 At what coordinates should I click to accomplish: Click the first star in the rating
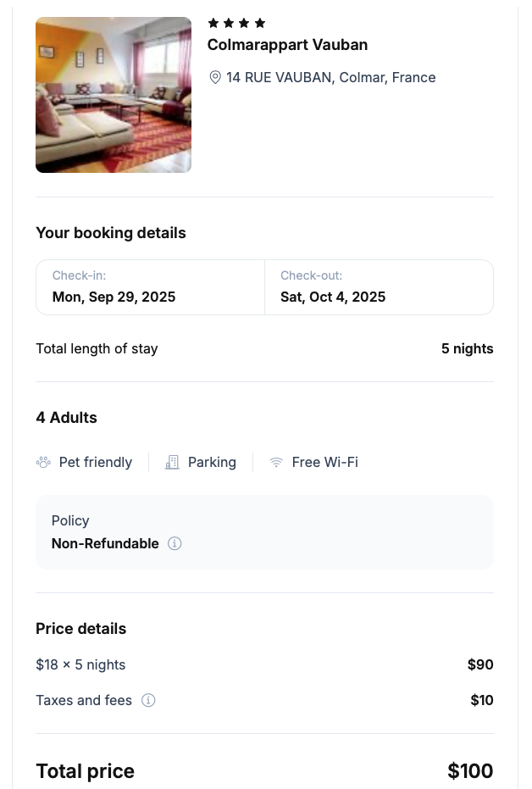tap(213, 23)
